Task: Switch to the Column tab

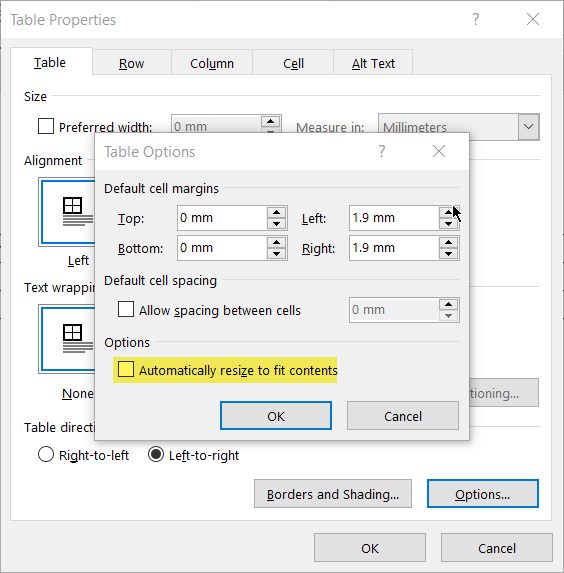Action: [212, 63]
